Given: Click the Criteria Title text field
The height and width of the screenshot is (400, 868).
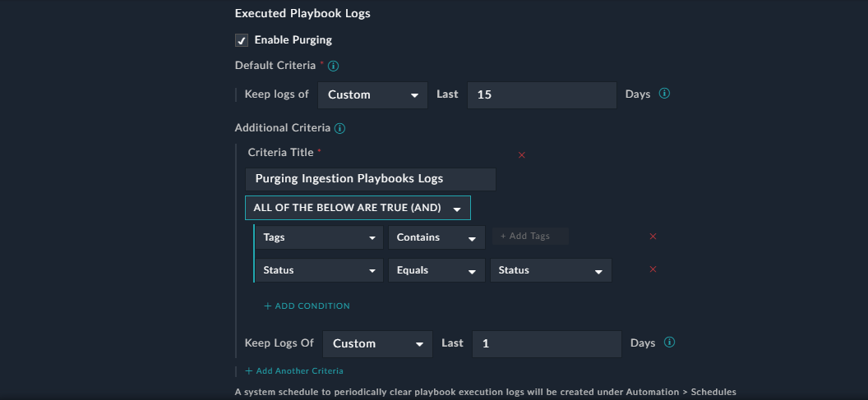Looking at the screenshot, I should (370, 179).
